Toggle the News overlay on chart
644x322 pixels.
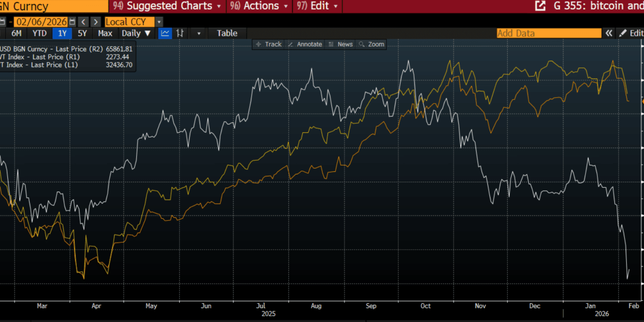click(x=341, y=44)
